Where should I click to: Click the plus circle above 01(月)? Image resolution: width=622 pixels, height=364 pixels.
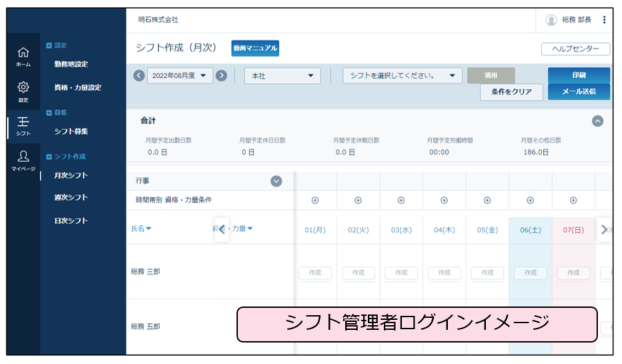[315, 201]
